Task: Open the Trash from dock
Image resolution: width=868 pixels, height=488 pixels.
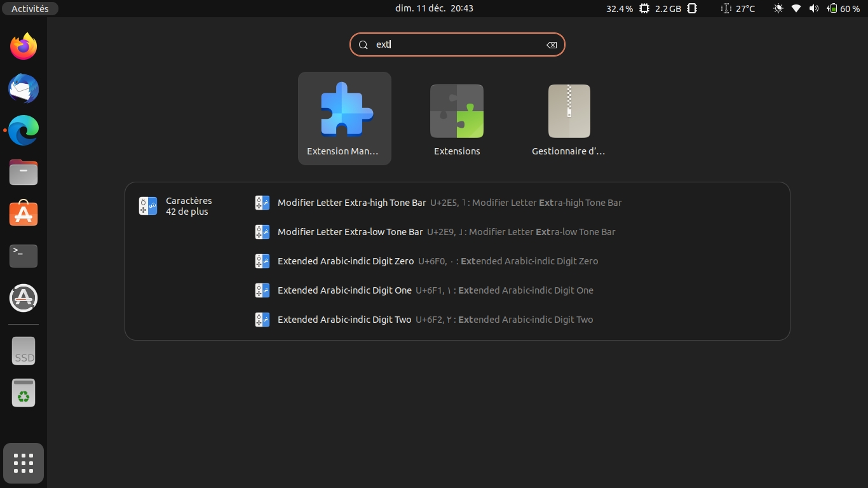Action: 24,393
